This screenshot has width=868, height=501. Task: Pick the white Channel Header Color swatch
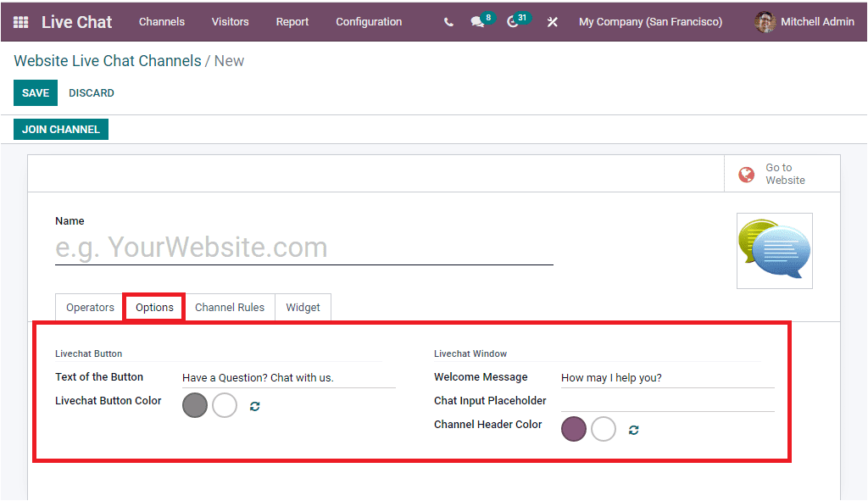click(604, 429)
